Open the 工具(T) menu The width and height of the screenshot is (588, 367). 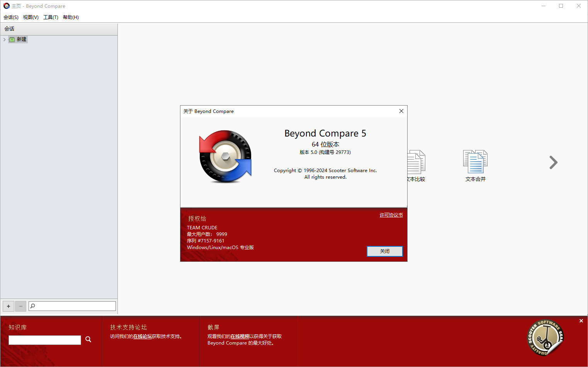click(50, 17)
